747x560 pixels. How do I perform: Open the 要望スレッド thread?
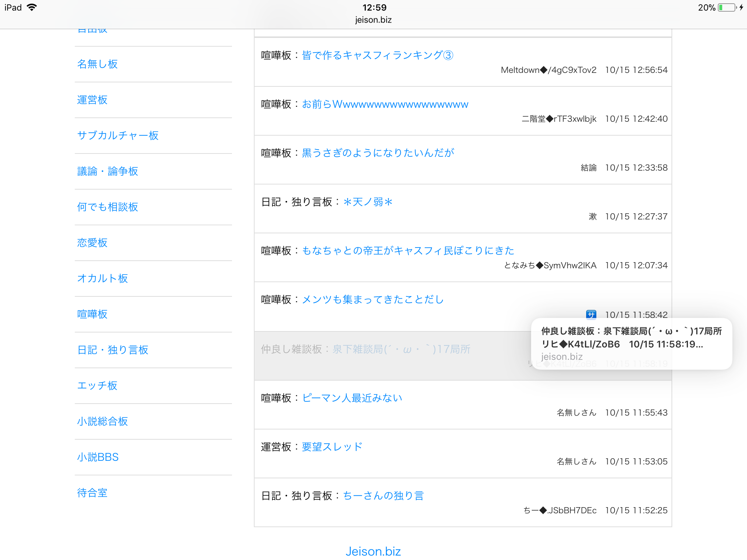pos(332,447)
